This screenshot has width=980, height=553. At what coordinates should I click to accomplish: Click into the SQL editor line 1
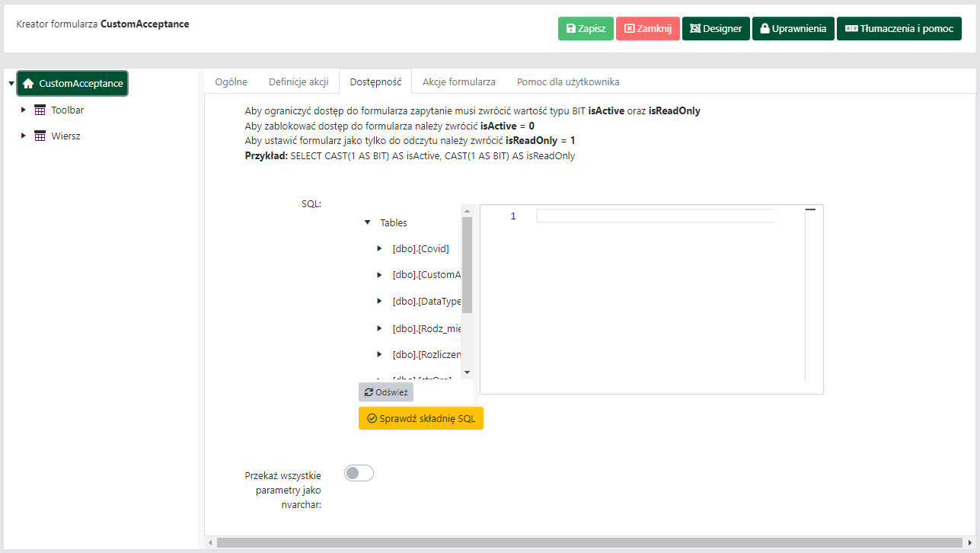click(655, 216)
